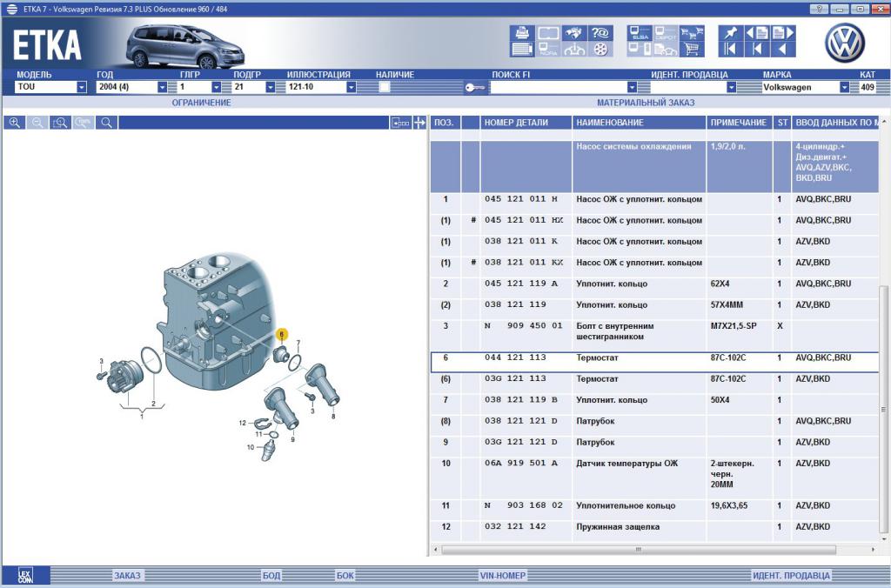The height and width of the screenshot is (588, 891).
Task: Click the ELSA toolbar icon
Action: click(x=640, y=33)
